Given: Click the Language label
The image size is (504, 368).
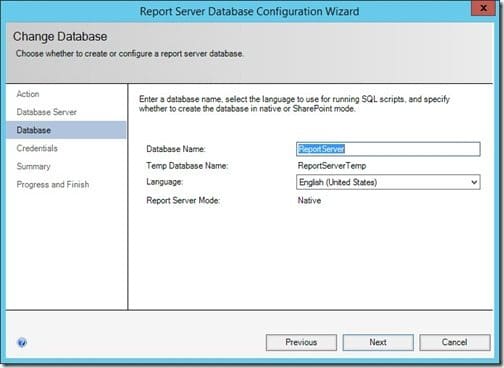Looking at the screenshot, I should tap(165, 182).
